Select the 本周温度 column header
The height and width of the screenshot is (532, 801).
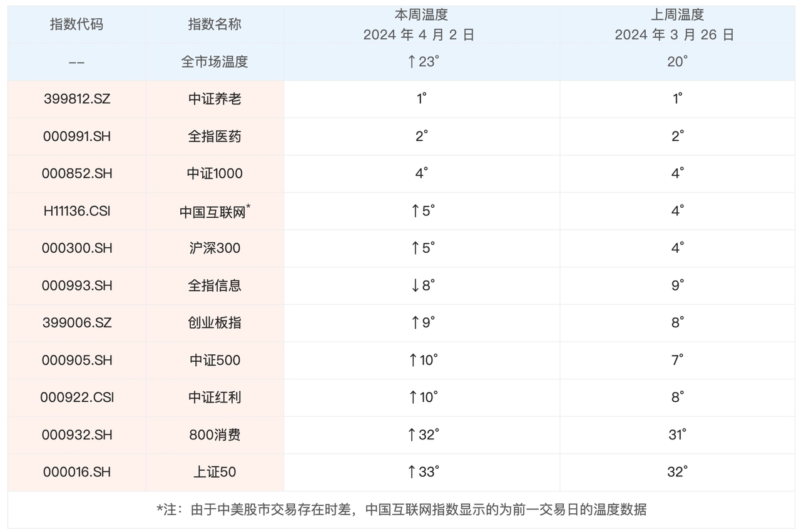point(421,15)
